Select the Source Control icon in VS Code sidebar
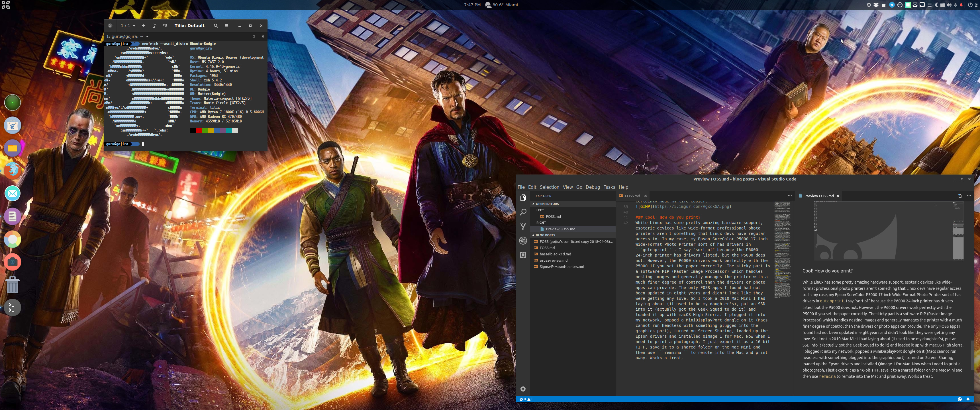 524,226
